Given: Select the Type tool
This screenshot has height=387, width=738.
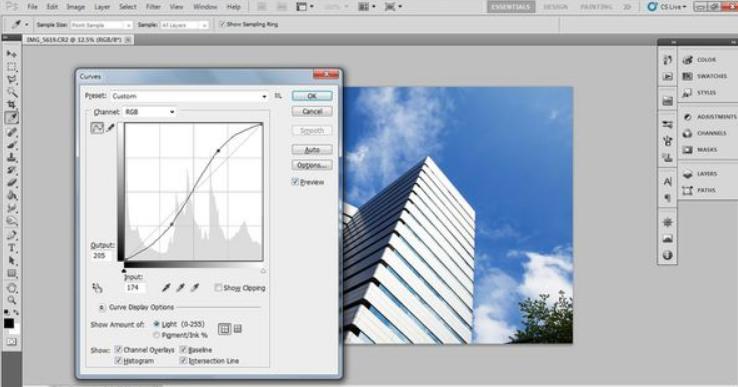Looking at the screenshot, I should pos(12,248).
